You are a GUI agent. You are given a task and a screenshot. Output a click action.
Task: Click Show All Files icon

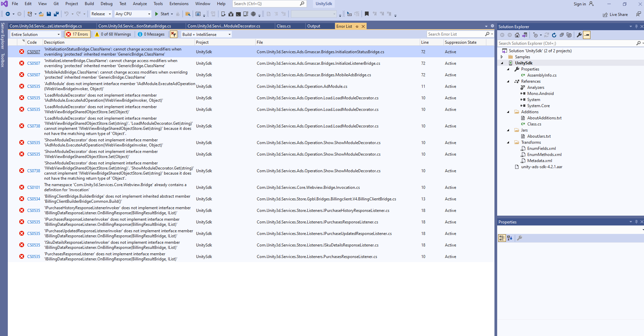coord(569,35)
